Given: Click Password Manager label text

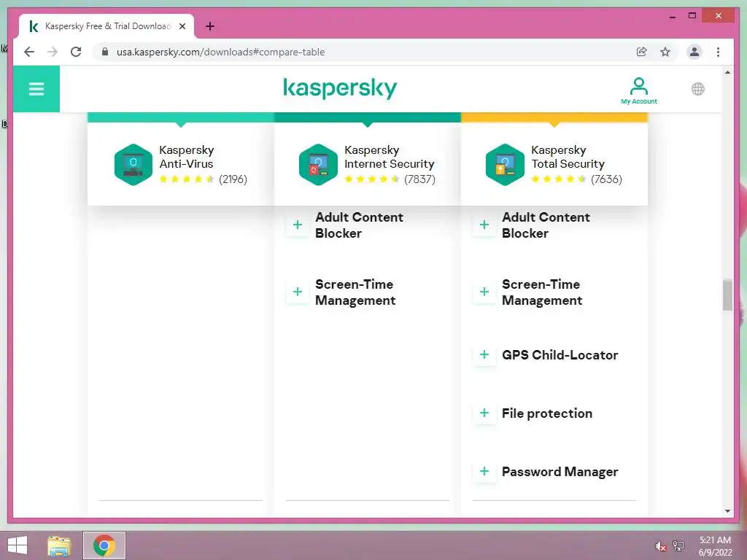Looking at the screenshot, I should point(560,472).
